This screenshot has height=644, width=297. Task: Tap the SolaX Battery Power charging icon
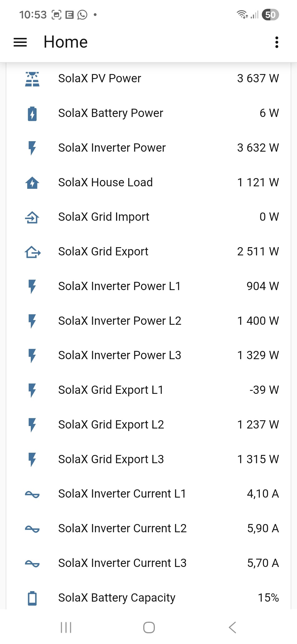32,114
